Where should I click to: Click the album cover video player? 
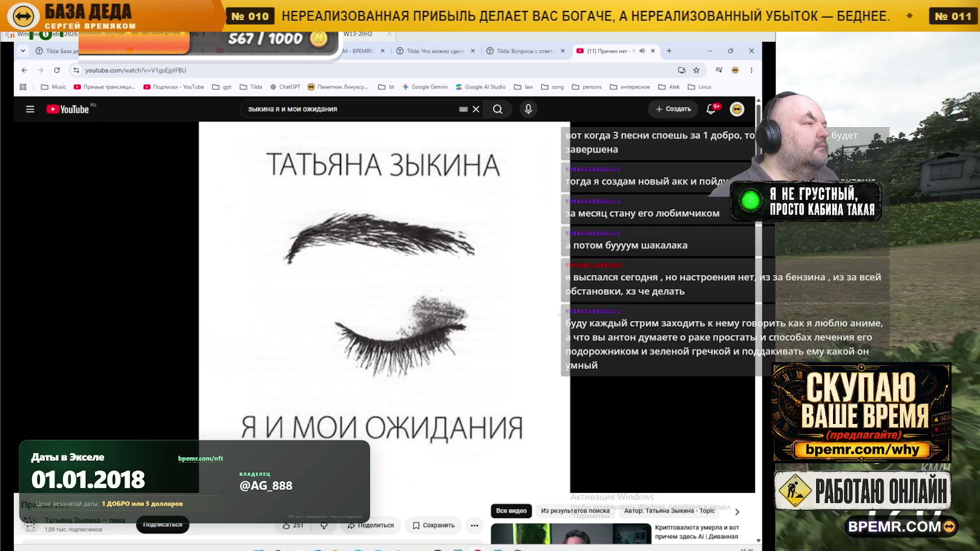click(384, 307)
